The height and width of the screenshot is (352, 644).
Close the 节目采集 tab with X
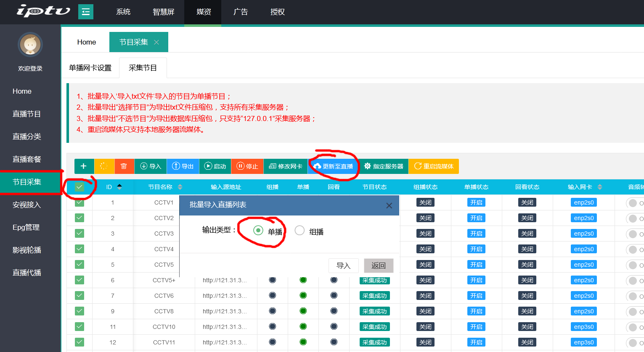[x=156, y=42]
